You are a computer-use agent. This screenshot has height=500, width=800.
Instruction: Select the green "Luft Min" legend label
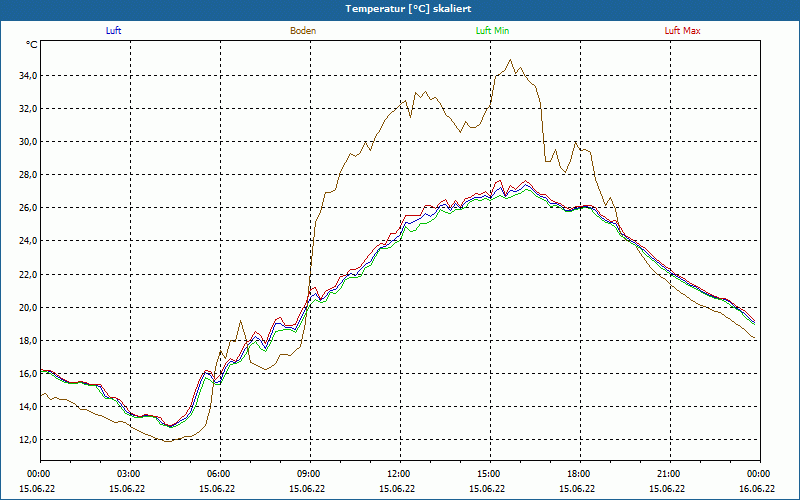492,31
